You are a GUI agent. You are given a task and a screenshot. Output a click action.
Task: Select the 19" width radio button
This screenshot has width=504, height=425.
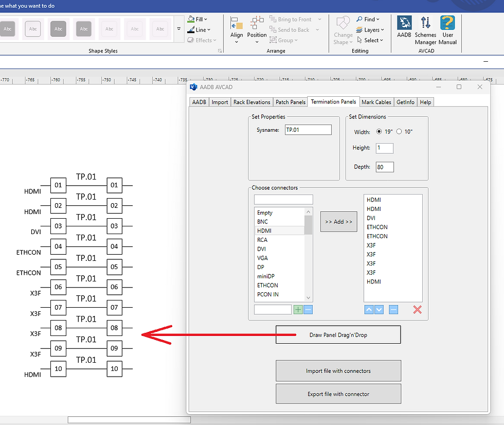click(379, 132)
